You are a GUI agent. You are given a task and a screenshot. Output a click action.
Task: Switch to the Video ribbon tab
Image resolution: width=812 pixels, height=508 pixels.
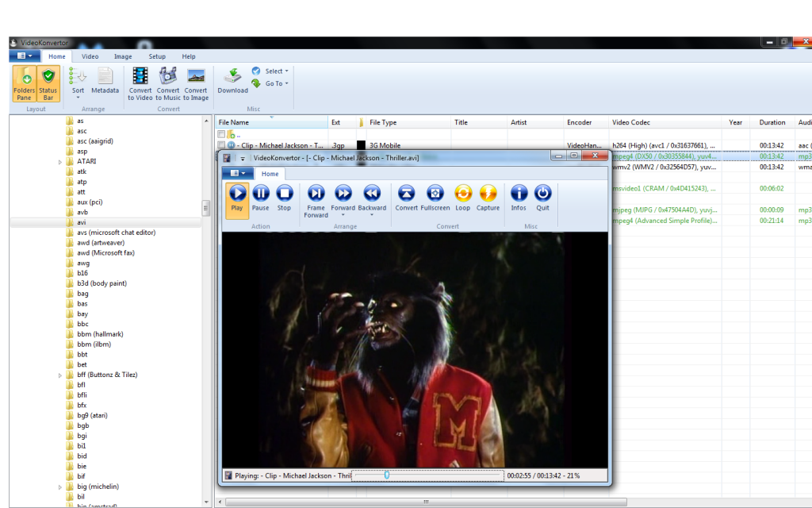tap(90, 56)
